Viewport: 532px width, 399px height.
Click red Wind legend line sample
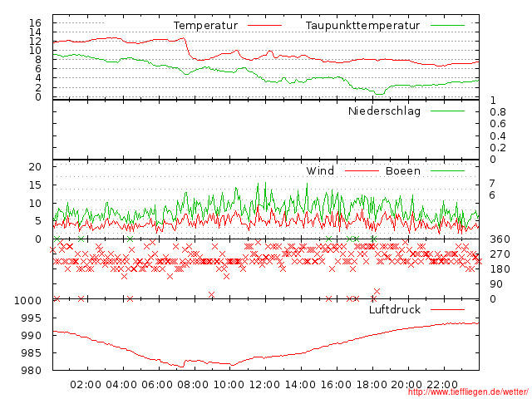click(x=362, y=171)
